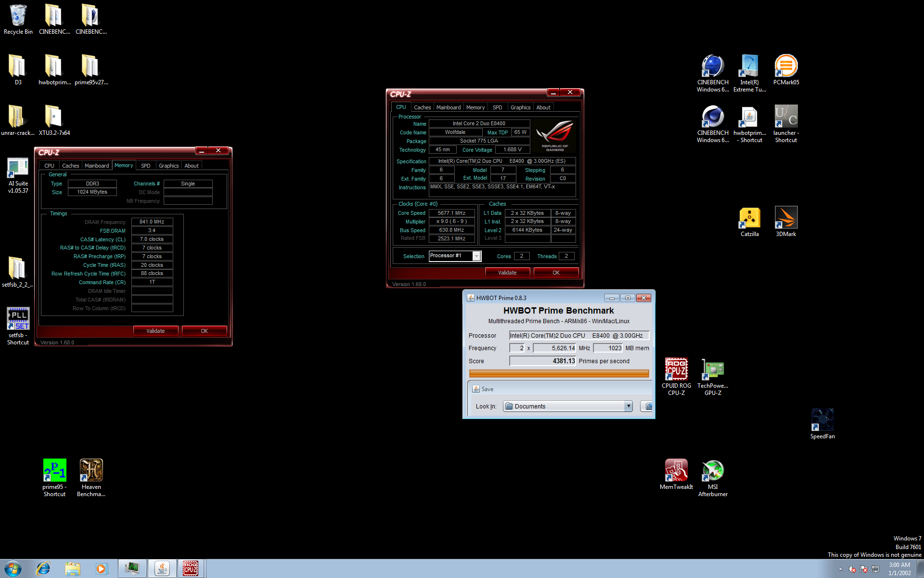This screenshot has height=578, width=924.
Task: Select SPD tab in left CPU-Z window
Action: [x=146, y=166]
